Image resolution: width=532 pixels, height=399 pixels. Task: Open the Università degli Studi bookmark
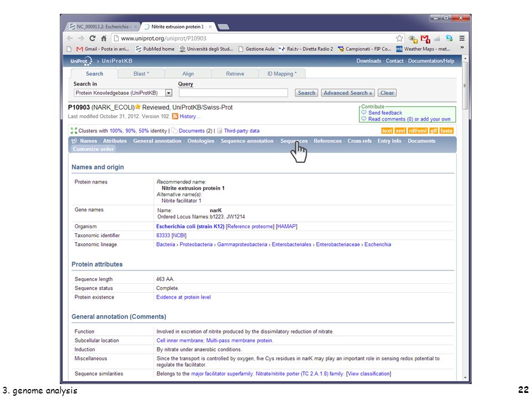[206, 49]
